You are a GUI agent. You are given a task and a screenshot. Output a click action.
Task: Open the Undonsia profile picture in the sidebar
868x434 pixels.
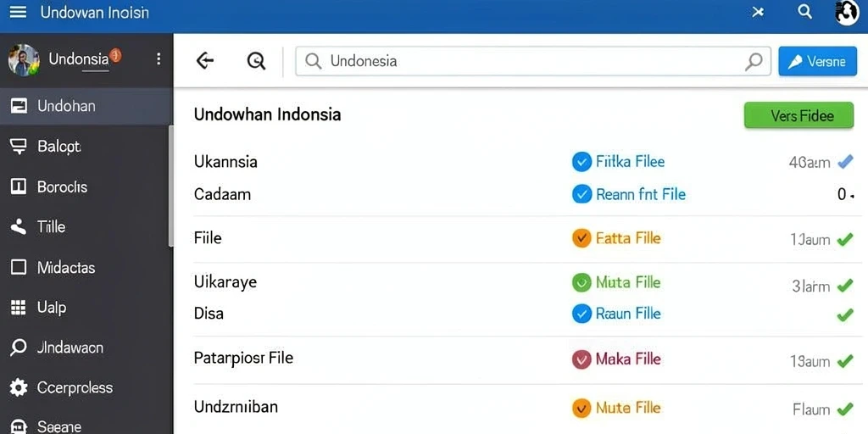pos(24,60)
